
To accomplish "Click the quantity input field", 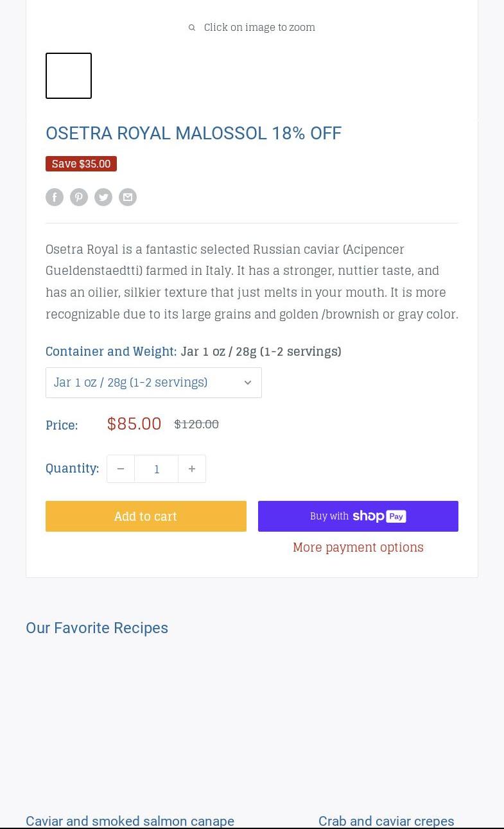I will [157, 469].
